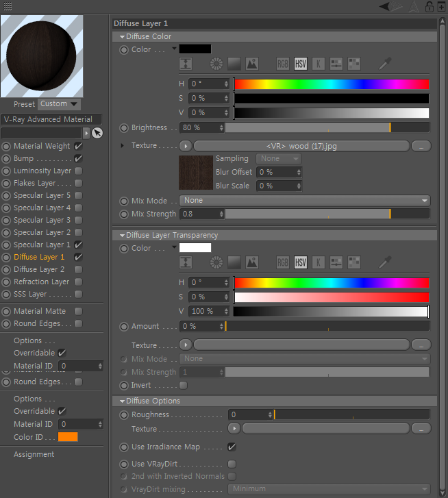
Task: Disable the Use Irradiance Map checkbox
Action: [x=232, y=447]
